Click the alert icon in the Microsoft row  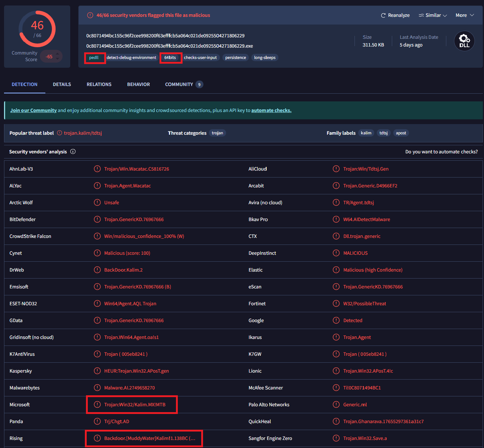[97, 404]
